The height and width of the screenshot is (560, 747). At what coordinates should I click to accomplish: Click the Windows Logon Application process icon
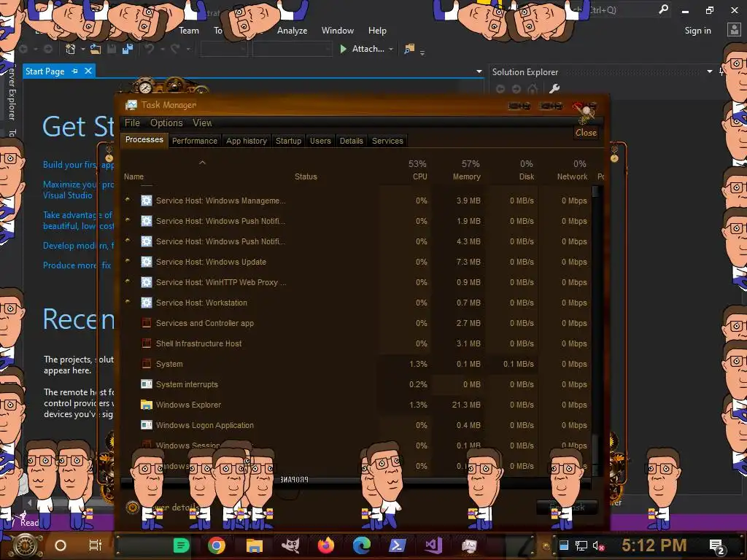146,425
